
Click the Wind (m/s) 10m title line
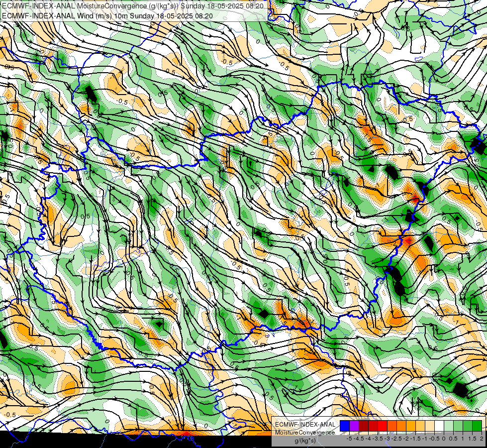click(107, 15)
